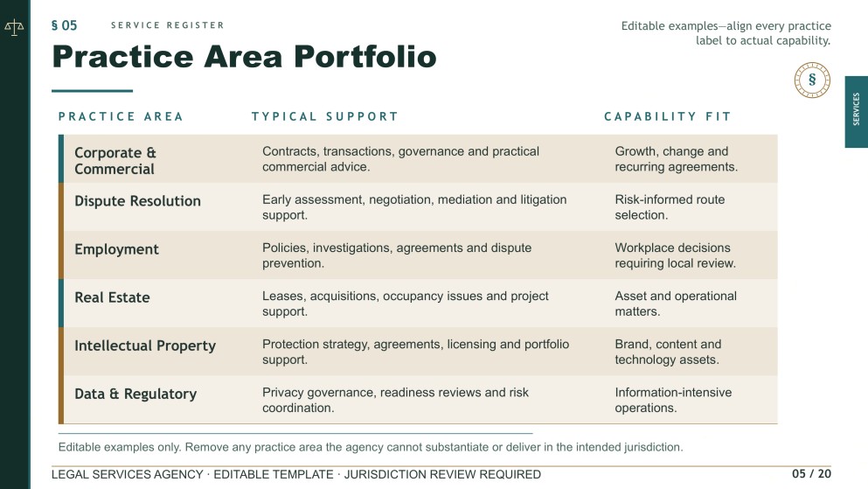Viewport: 868px width, 489px height.
Task: Click the 05 / 20 page number
Action: pyautogui.click(x=811, y=474)
